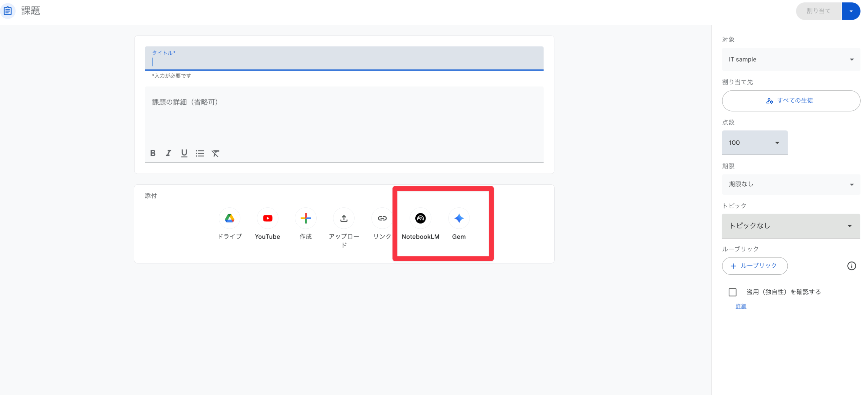This screenshot has width=868, height=395.
Task: Attach a NotebookLM notebook
Action: tap(420, 218)
